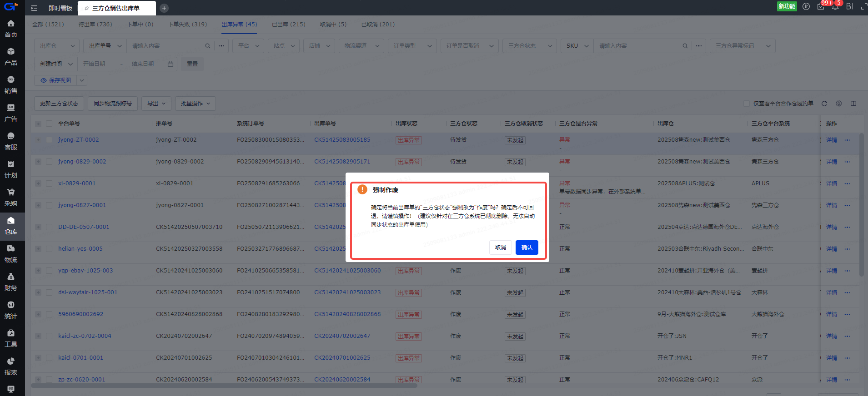Check the helian-yes-0005 row checkbox
Image resolution: width=868 pixels, height=396 pixels.
[49, 249]
